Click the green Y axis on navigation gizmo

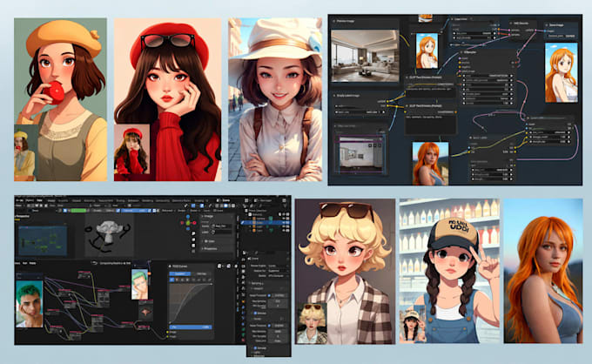188,223
